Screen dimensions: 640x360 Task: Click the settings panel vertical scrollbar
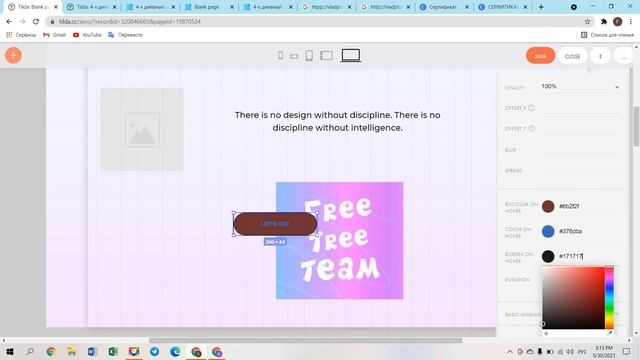tap(636, 126)
